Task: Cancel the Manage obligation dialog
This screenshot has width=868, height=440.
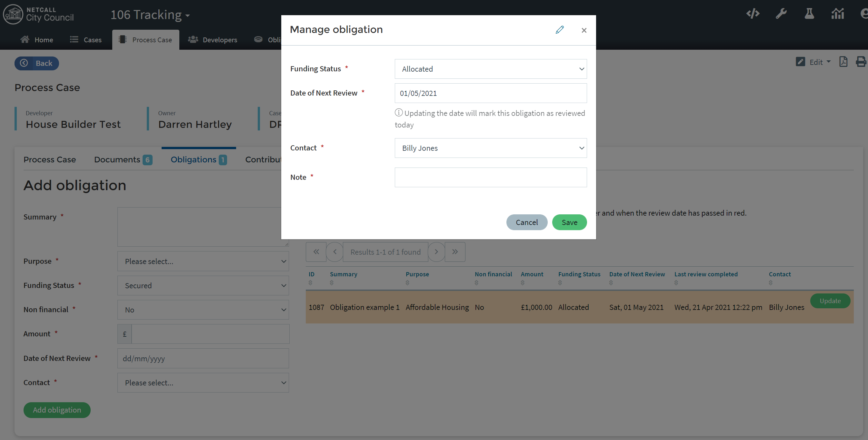Action: 526,222
